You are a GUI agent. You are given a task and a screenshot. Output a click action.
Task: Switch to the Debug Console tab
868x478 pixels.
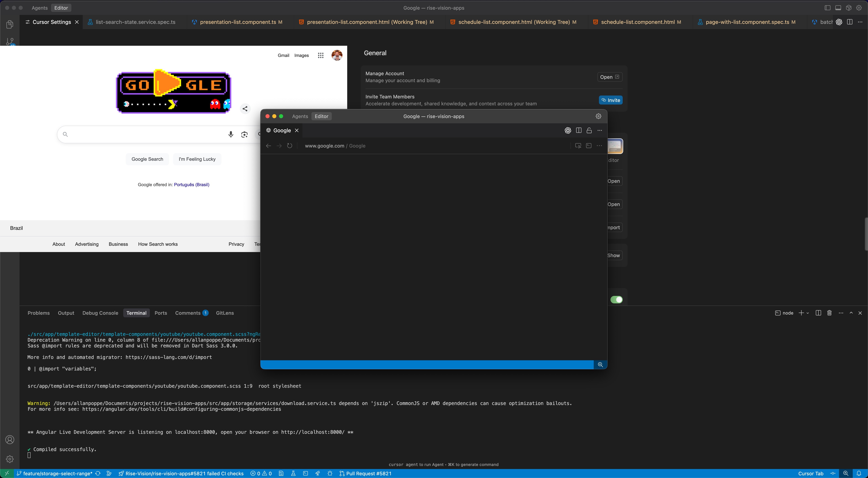point(100,313)
